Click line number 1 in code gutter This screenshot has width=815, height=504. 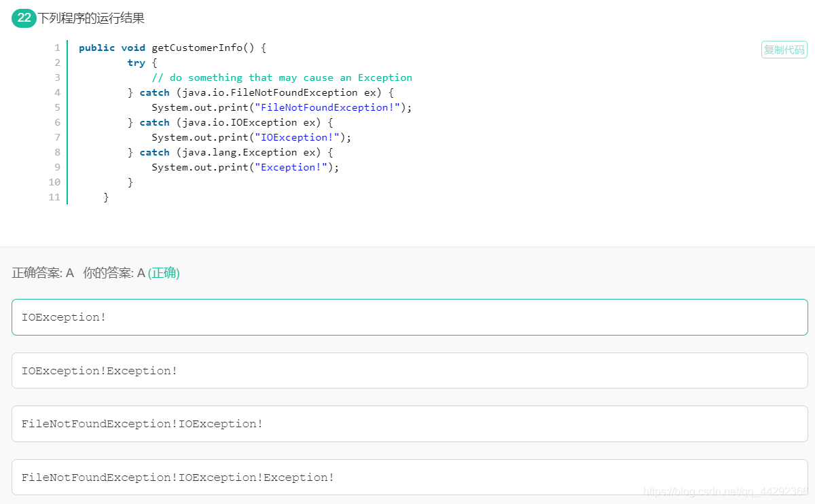pyautogui.click(x=57, y=48)
